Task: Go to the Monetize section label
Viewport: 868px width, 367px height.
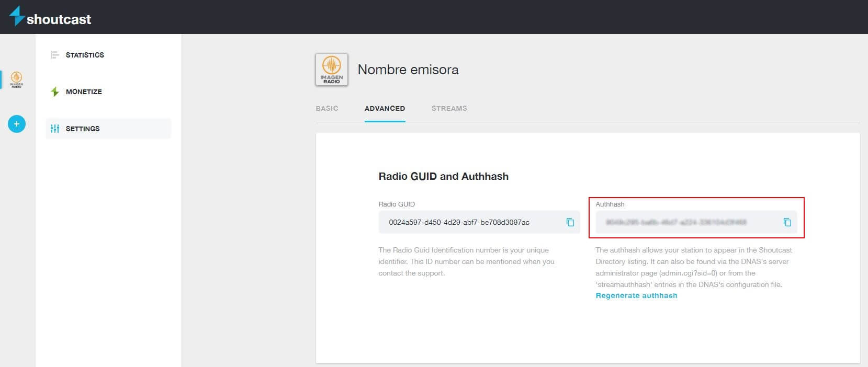Action: point(84,92)
